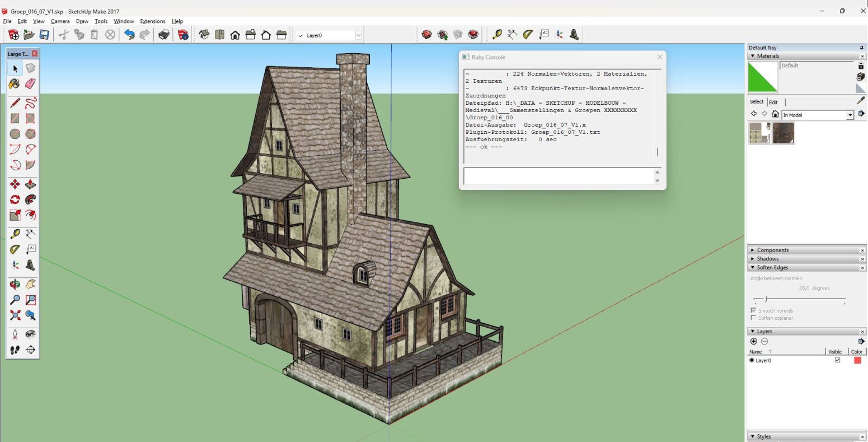The height and width of the screenshot is (442, 868).
Task: Open the Extensions menu
Action: [x=152, y=21]
